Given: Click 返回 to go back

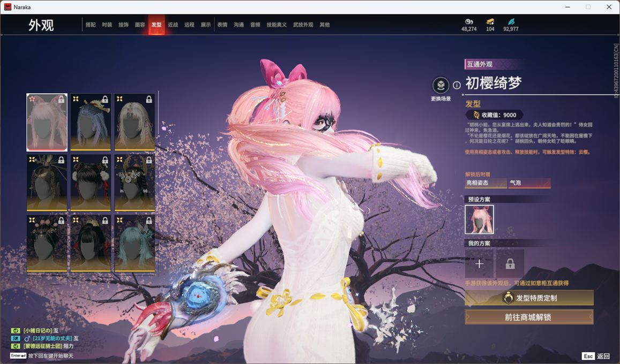Looking at the screenshot, I should coord(603,356).
